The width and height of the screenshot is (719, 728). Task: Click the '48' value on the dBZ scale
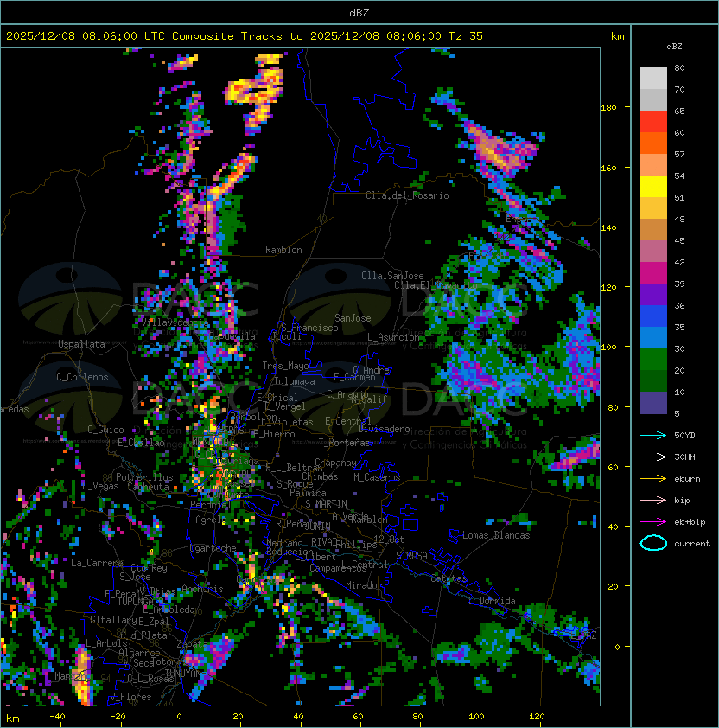point(679,219)
